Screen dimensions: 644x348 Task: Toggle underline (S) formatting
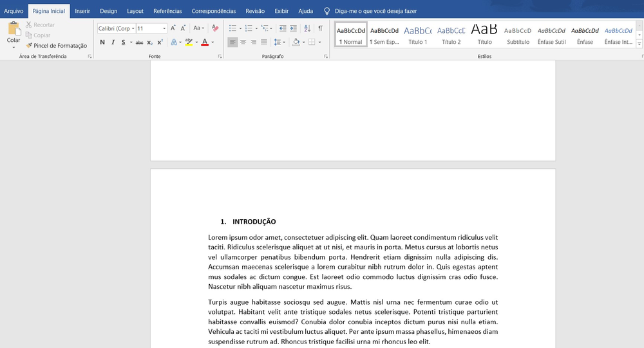(123, 42)
